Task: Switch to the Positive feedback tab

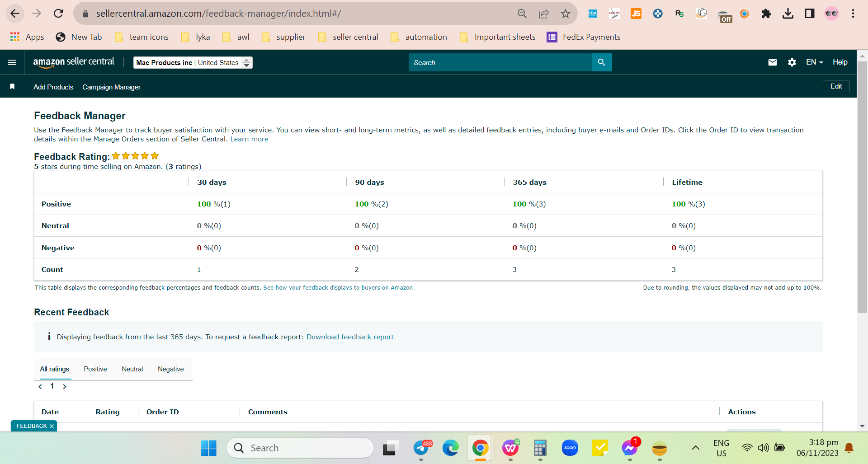Action: tap(95, 369)
